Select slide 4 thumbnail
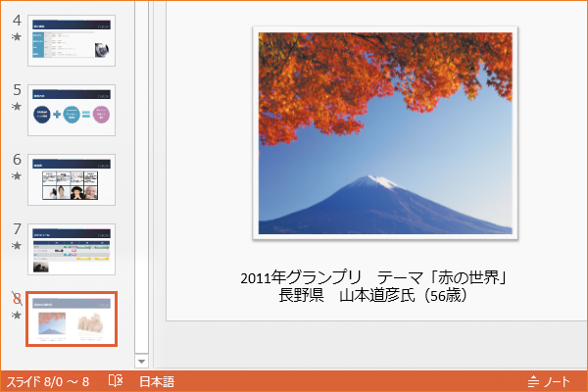 pos(72,41)
